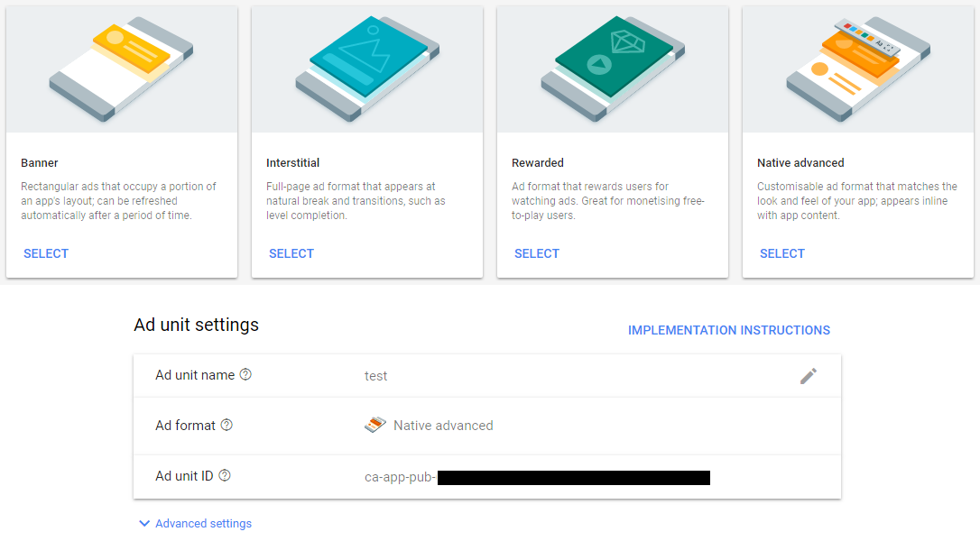
Task: Select the Banner ad format
Action: [x=46, y=253]
